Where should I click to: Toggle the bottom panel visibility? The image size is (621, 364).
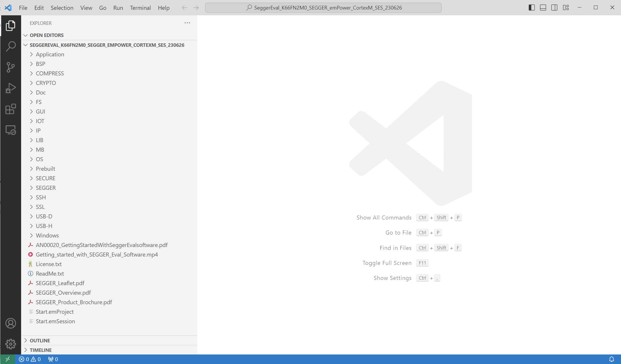[x=543, y=8]
